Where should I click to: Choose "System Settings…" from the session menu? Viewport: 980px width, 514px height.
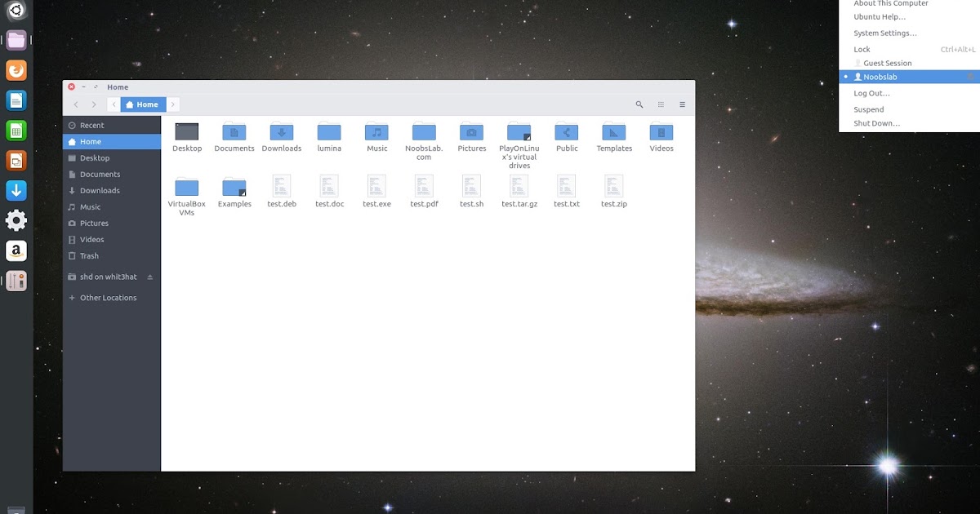(x=884, y=33)
